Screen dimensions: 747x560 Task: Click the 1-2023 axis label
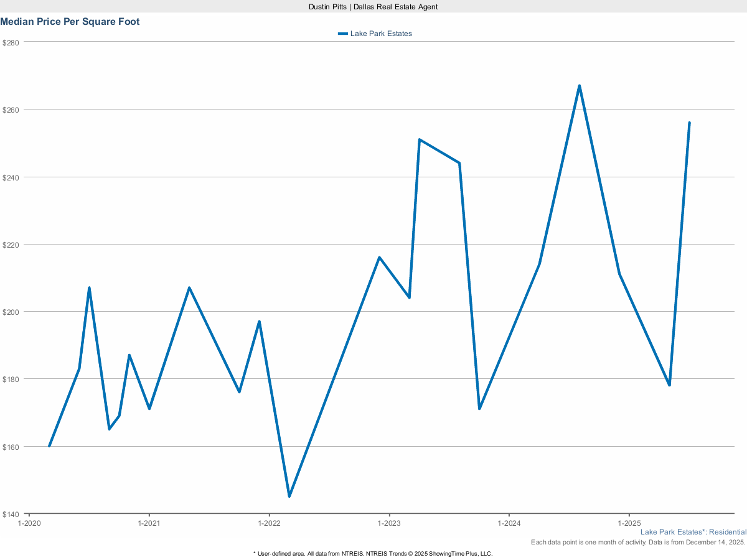point(390,523)
